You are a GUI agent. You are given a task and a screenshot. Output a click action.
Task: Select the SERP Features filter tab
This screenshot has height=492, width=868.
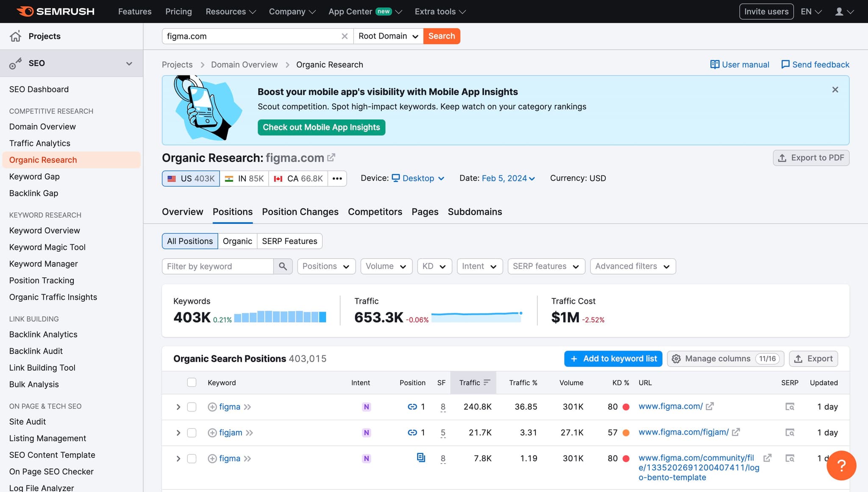[289, 241]
